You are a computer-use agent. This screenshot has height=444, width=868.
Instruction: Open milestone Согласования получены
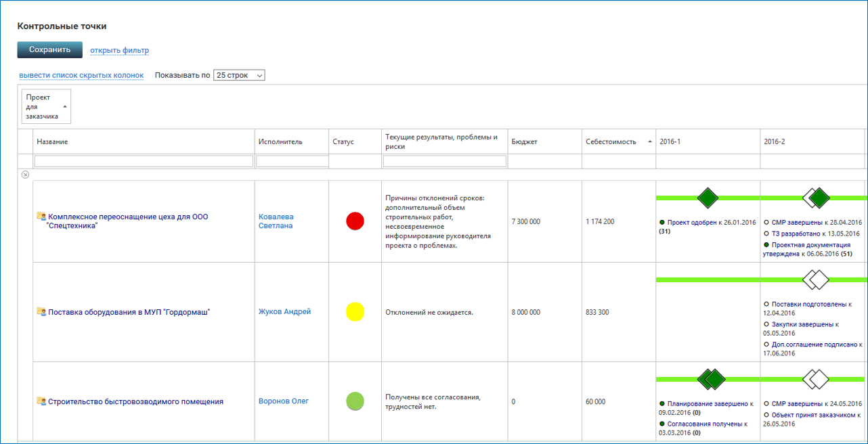[704, 424]
